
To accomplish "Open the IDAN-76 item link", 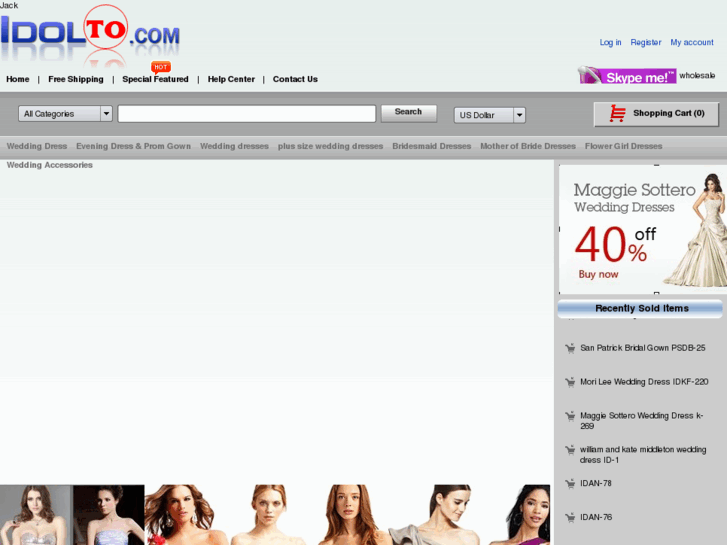I will [596, 517].
